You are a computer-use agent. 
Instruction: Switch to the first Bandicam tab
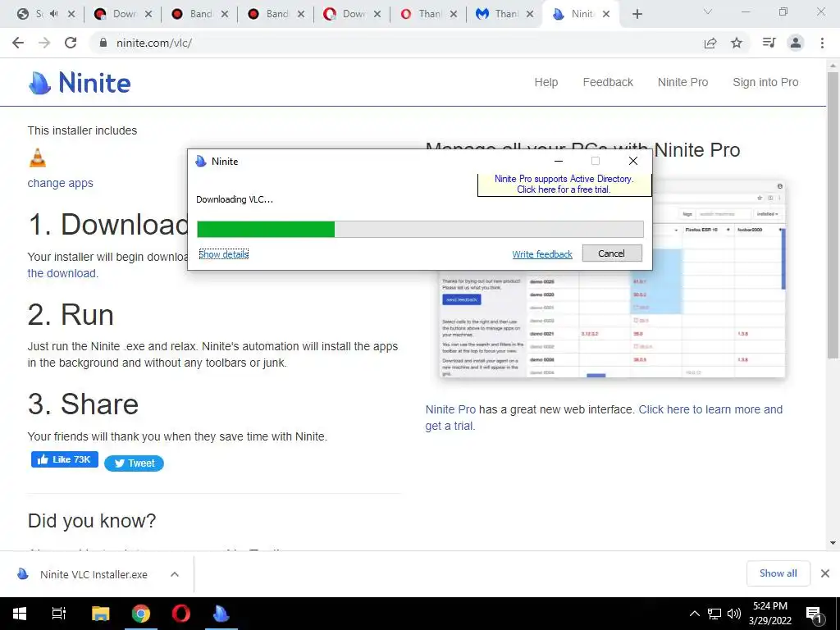coord(199,15)
